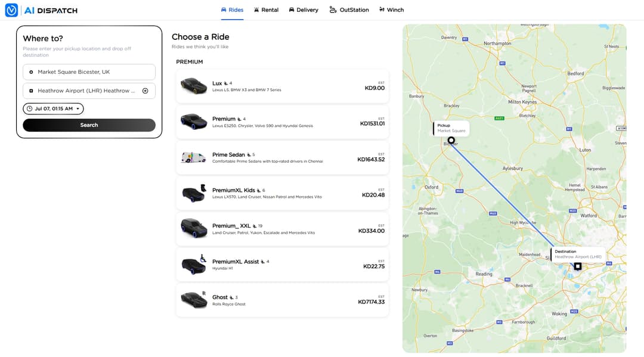
Task: Click the KD1531.01 price
Action: 373,123
